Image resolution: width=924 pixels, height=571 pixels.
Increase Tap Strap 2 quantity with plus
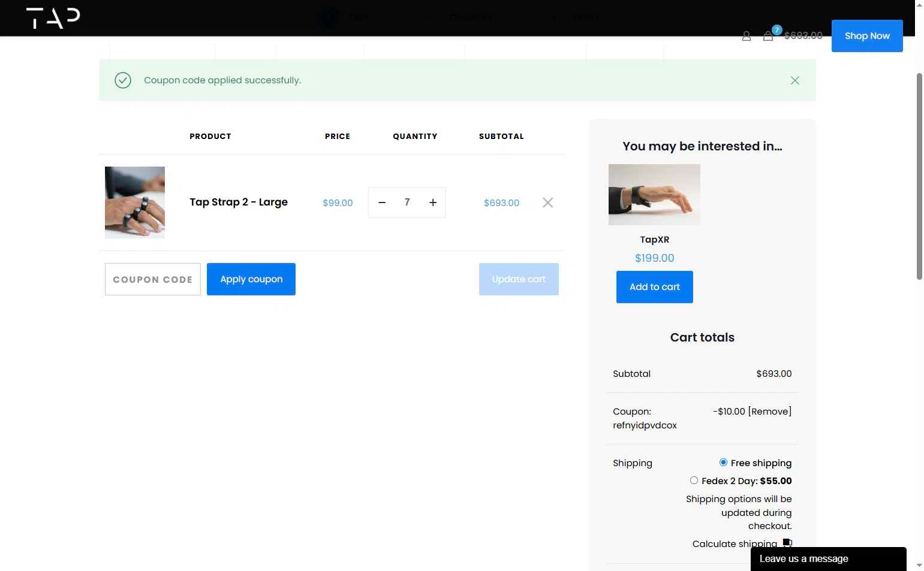click(x=433, y=203)
